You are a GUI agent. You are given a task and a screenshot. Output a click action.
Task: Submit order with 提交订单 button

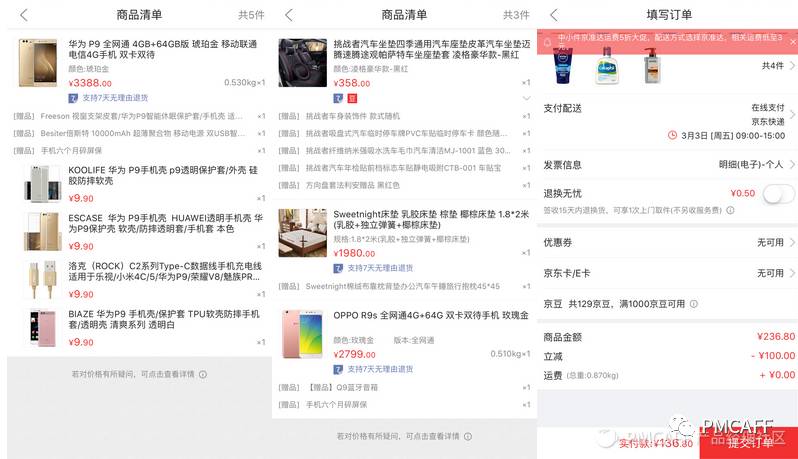(x=749, y=443)
